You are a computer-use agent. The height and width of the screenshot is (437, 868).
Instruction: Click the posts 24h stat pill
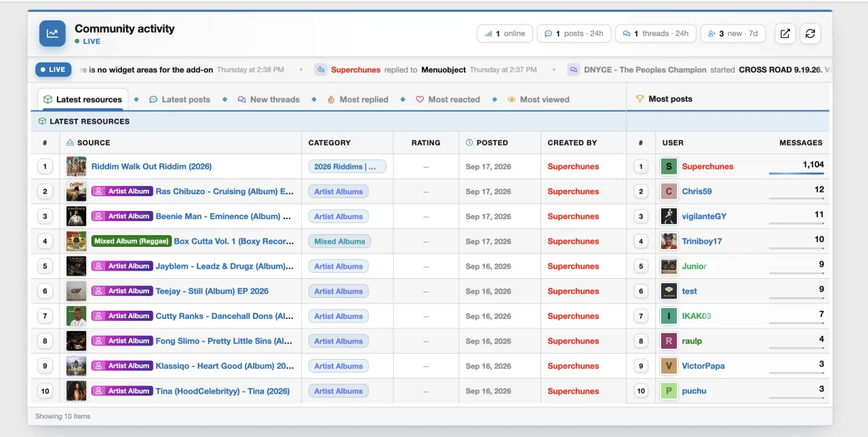coord(574,33)
